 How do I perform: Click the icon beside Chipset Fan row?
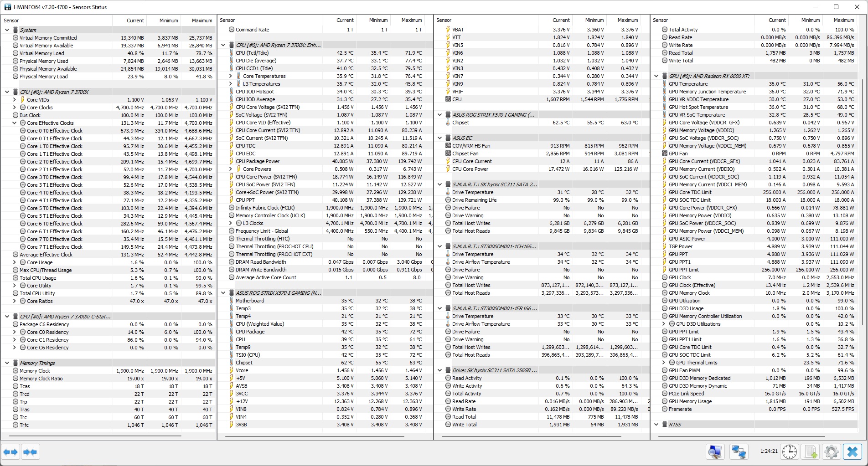pyautogui.click(x=448, y=154)
